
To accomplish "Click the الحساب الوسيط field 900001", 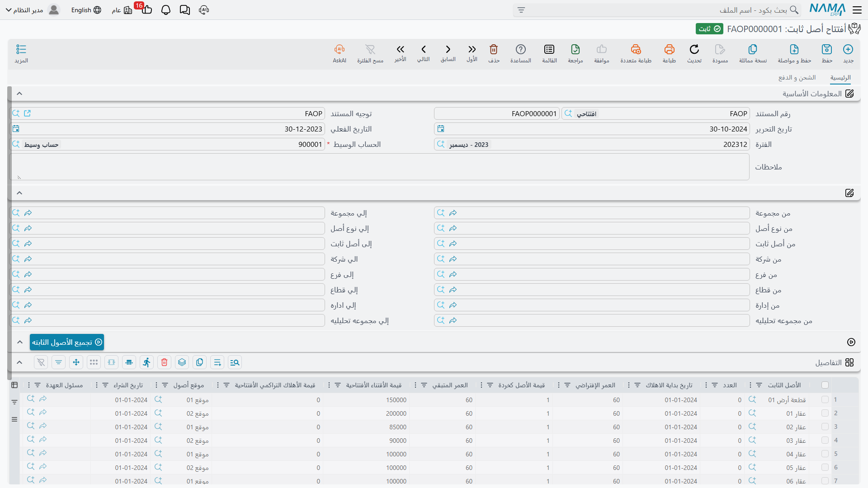I will point(167,144).
